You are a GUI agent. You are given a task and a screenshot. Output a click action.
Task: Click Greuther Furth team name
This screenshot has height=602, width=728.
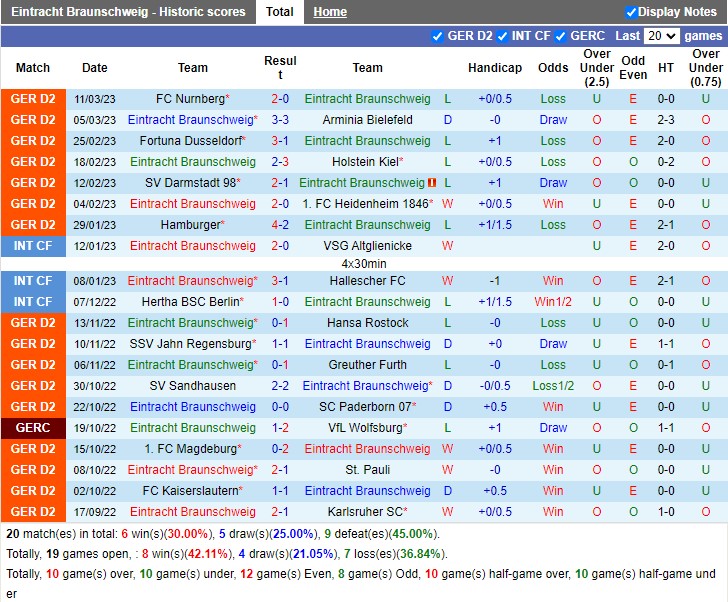click(x=367, y=365)
